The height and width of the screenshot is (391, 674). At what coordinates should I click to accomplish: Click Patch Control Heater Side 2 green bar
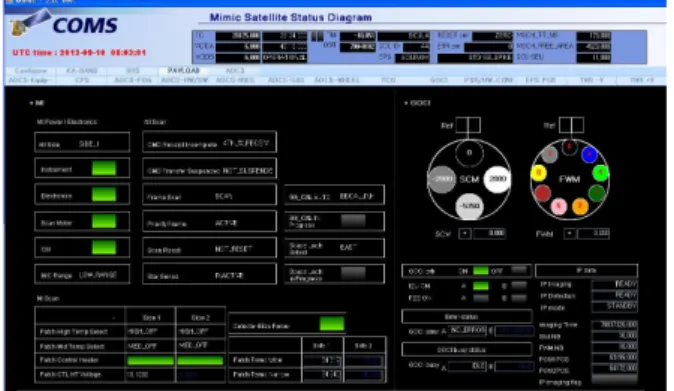pos(200,360)
